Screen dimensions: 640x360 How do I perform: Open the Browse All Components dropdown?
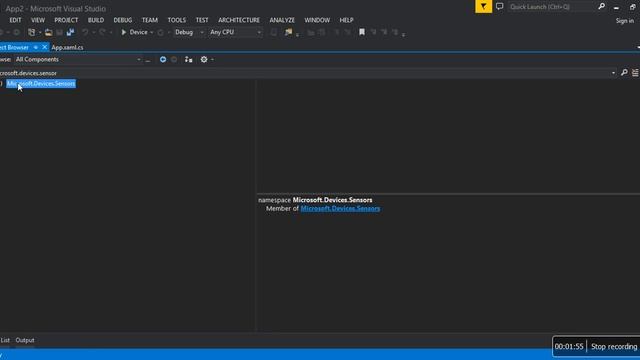tap(78, 60)
